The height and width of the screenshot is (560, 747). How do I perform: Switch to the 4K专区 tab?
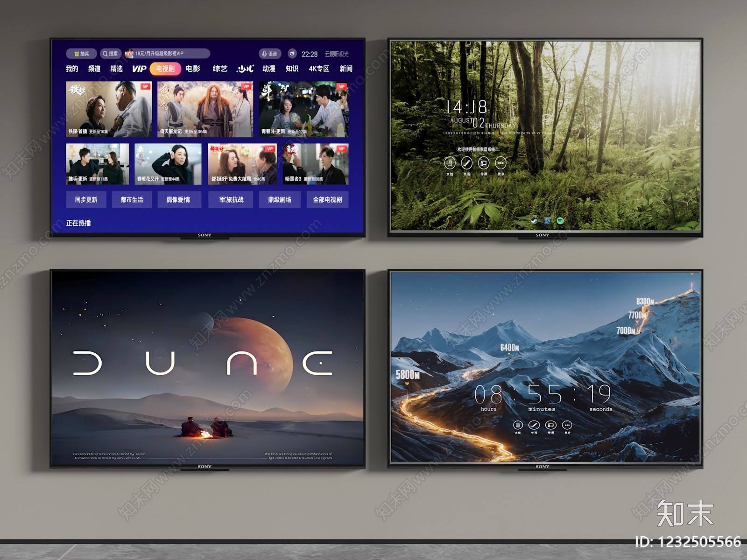pyautogui.click(x=319, y=69)
